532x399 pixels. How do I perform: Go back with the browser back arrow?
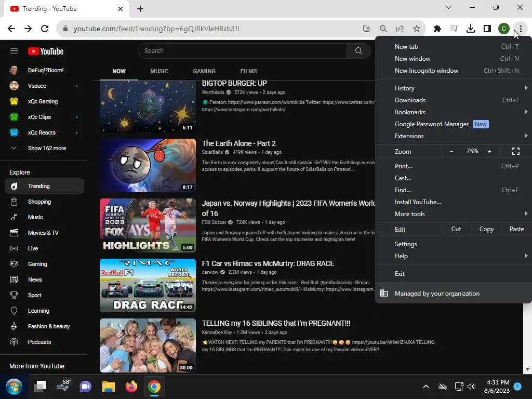pos(11,29)
